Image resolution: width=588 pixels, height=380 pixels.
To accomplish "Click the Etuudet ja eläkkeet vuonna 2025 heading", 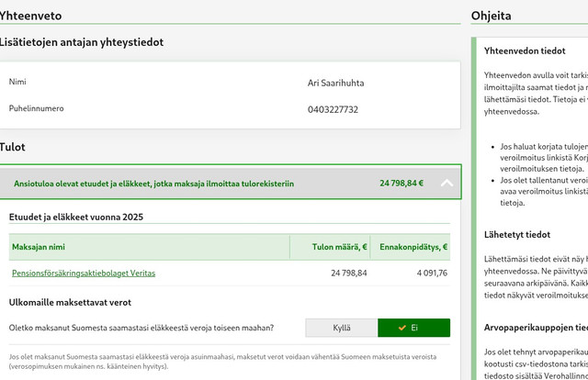I will pos(76,217).
